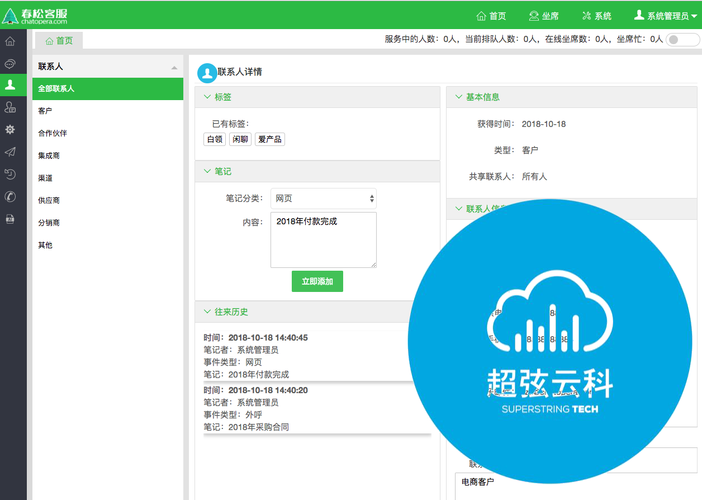Go to 首页 in the top navigation
702x500 pixels.
pyautogui.click(x=491, y=16)
